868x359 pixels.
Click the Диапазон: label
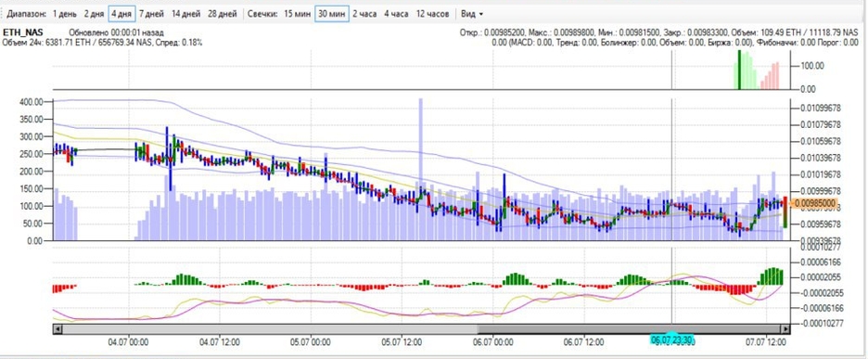[27, 14]
